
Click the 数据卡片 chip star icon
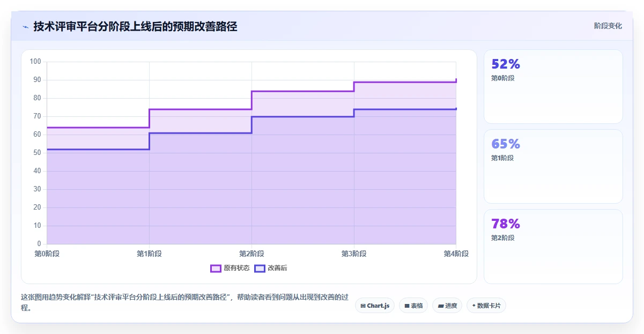[474, 306]
